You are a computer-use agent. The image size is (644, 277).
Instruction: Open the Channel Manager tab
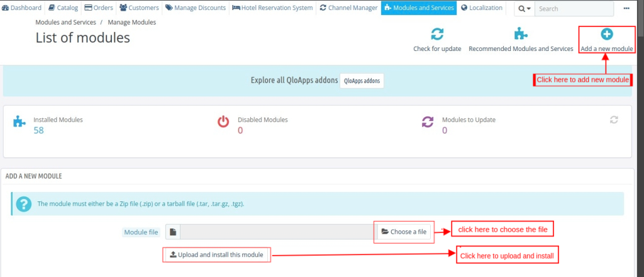click(x=348, y=8)
